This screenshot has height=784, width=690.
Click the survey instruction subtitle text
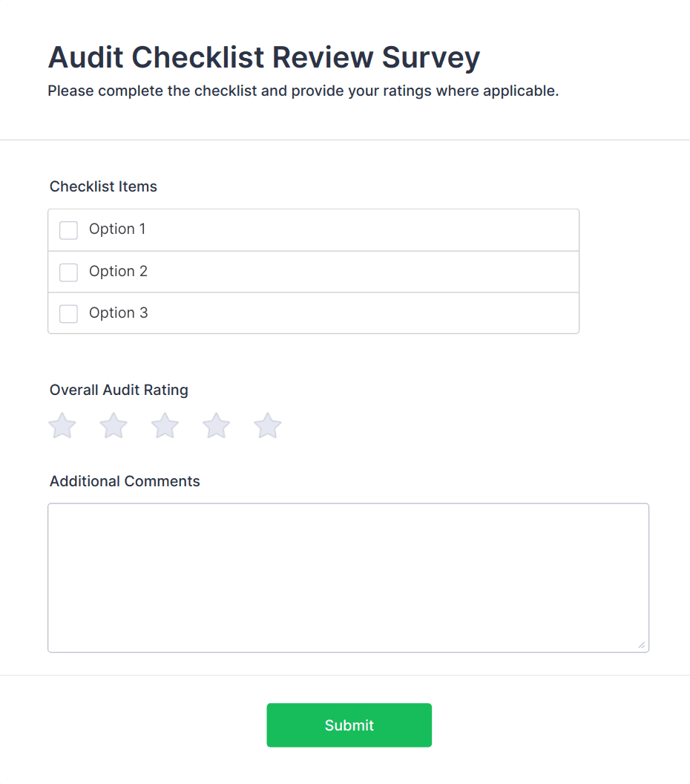point(303,91)
